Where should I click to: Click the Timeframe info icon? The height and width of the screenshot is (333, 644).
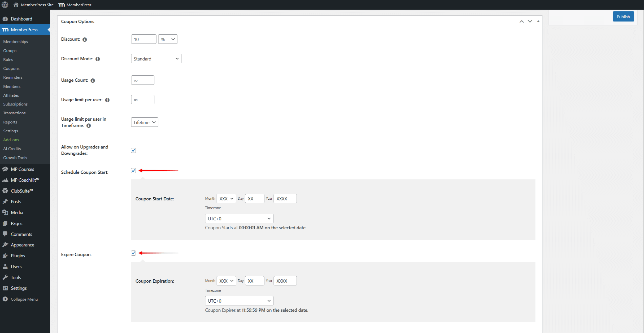pos(89,126)
